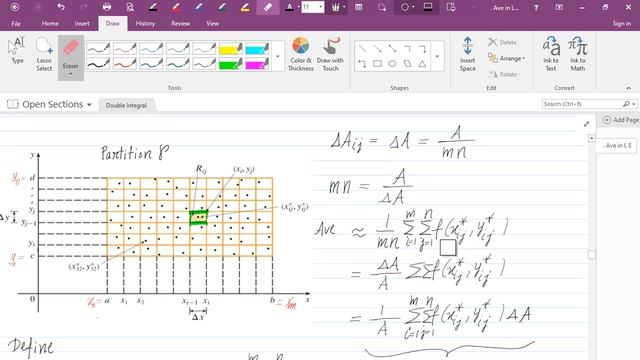Select the rectangle shape
Image resolution: width=640 pixels, height=360 pixels.
[377, 64]
